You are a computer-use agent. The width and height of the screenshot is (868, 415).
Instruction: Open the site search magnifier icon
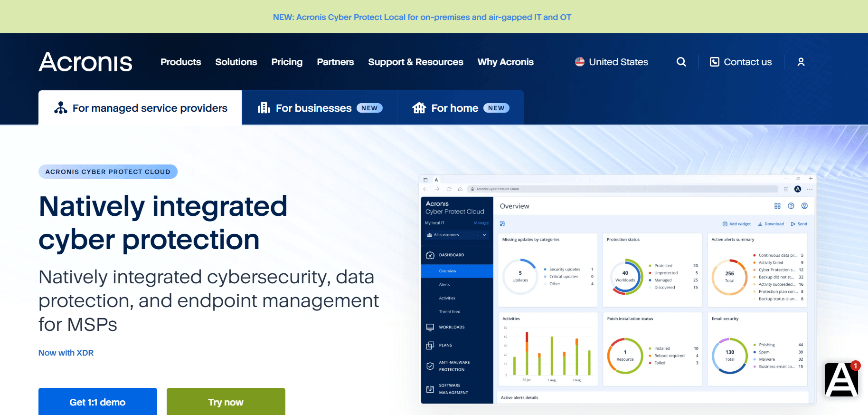(681, 62)
